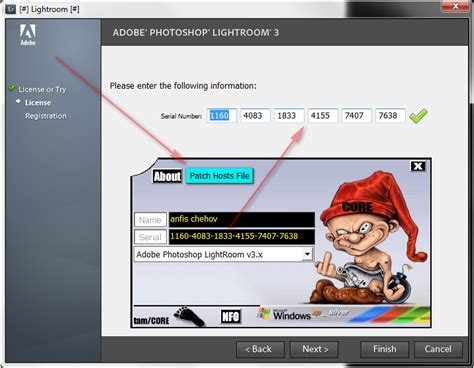Open the About button in keygen
The image size is (474, 368).
(167, 176)
